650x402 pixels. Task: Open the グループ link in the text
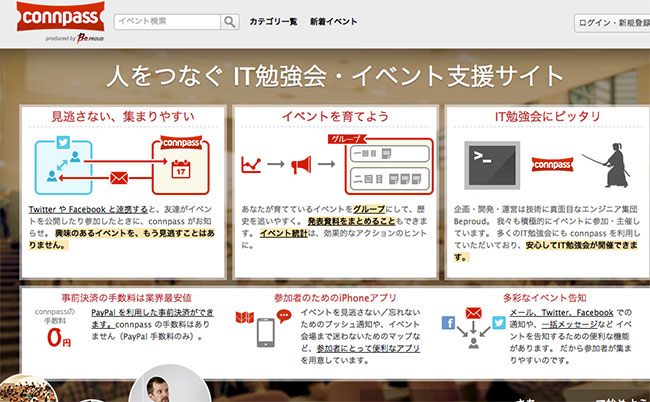(x=369, y=209)
